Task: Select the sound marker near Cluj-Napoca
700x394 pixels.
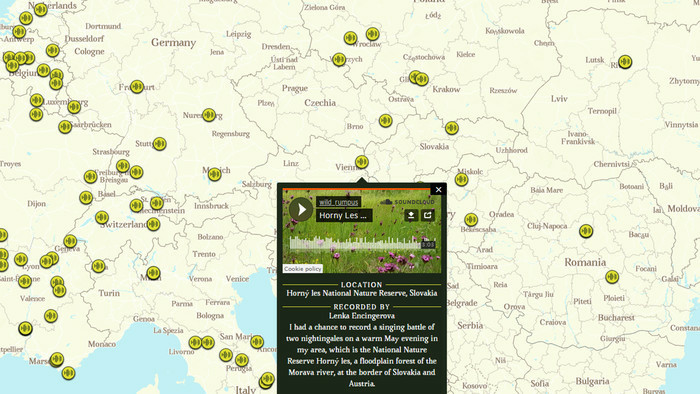Action: [x=586, y=231]
